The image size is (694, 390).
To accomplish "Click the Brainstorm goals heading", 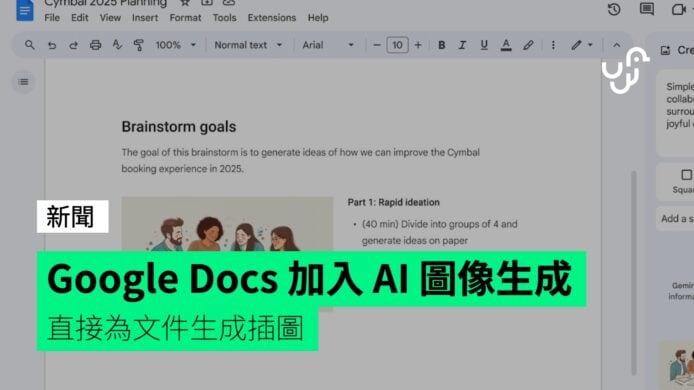I will pyautogui.click(x=179, y=127).
